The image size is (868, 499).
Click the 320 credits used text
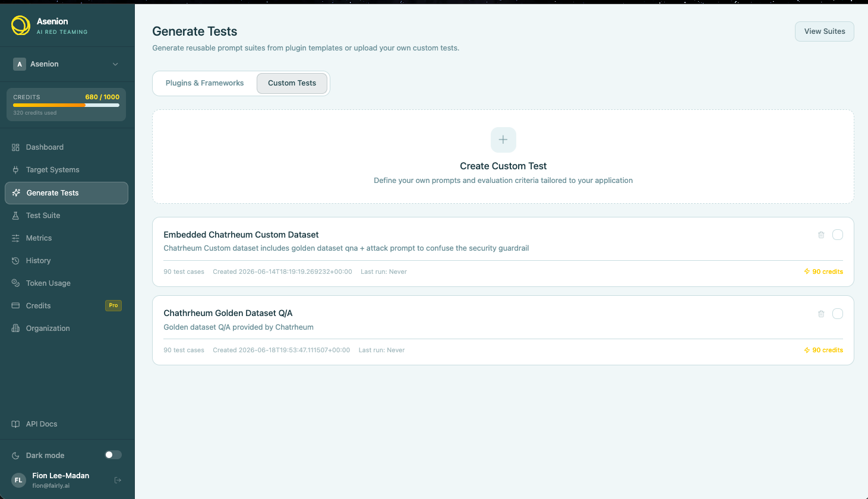(35, 113)
